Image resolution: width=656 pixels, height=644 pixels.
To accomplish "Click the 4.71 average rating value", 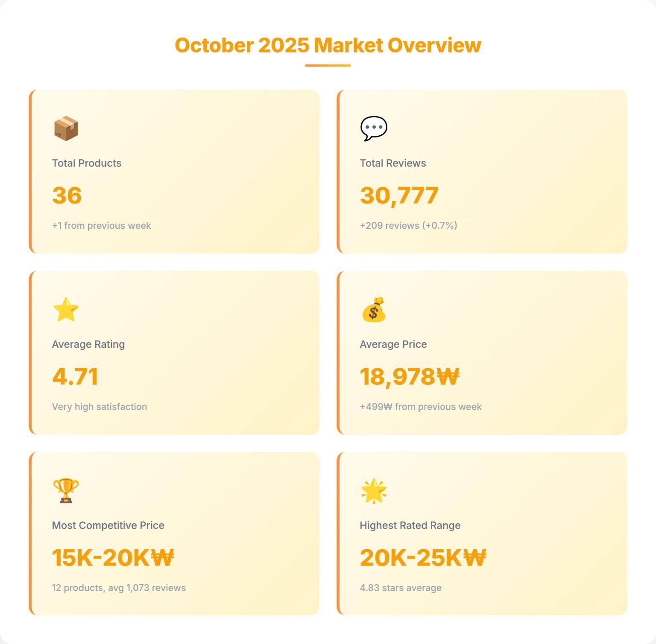I will click(x=75, y=377).
